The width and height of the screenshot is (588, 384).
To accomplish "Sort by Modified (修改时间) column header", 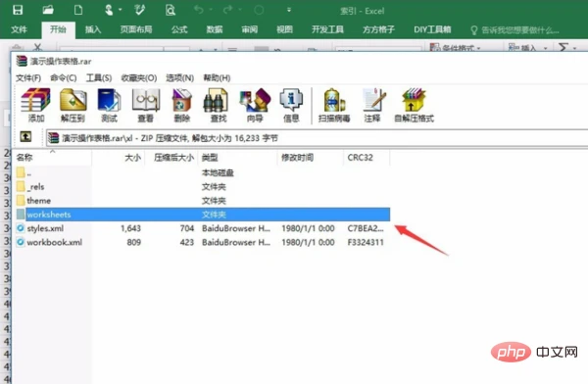I will point(310,158).
